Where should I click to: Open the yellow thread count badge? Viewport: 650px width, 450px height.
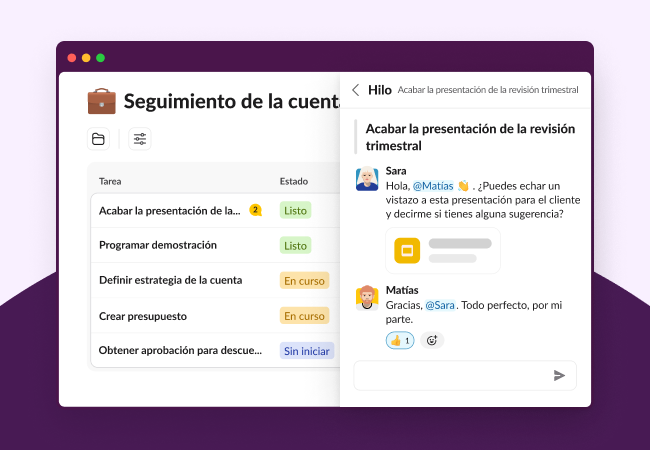[255, 210]
